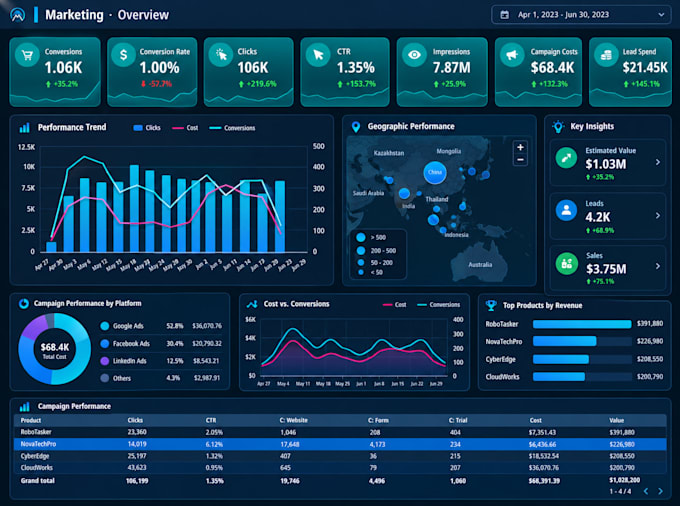Expand the Sales insight chevron
680x506 pixels.
coord(658,266)
